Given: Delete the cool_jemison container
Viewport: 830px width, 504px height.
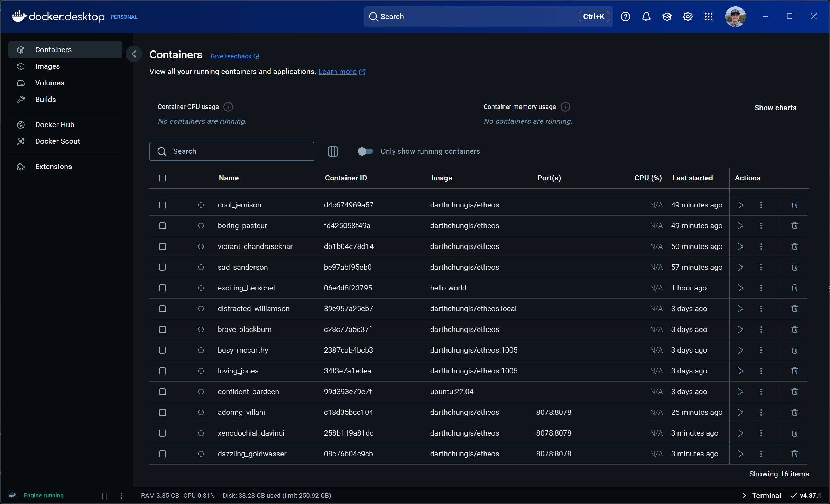Looking at the screenshot, I should [x=795, y=205].
